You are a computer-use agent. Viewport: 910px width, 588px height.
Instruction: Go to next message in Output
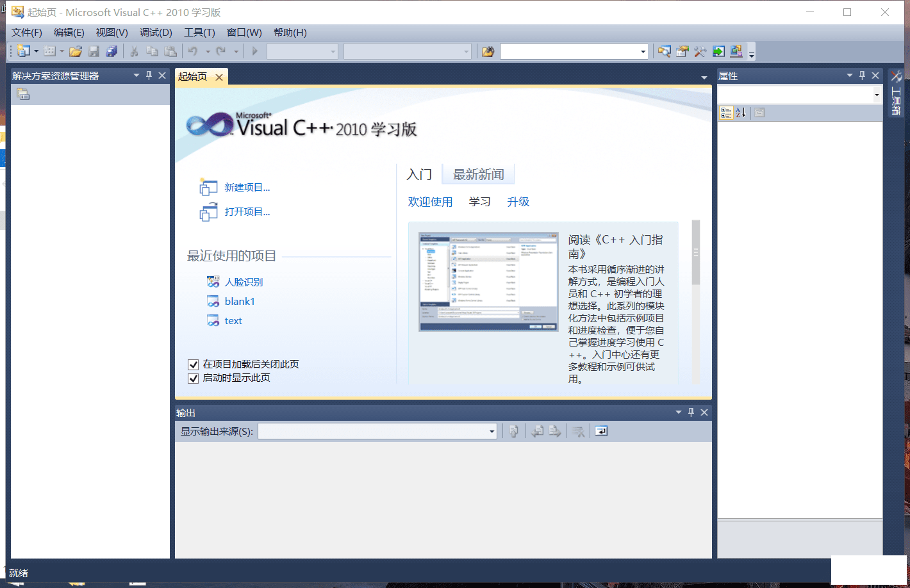coord(555,431)
